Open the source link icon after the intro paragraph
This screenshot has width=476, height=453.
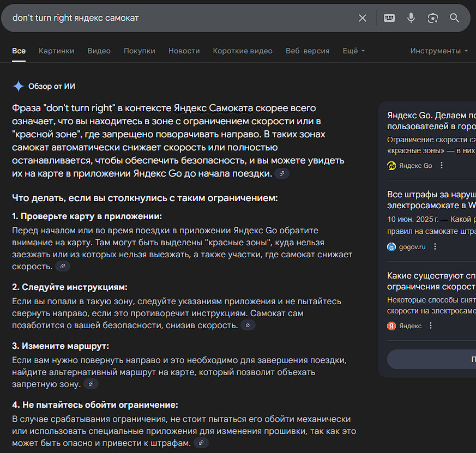coord(282,173)
